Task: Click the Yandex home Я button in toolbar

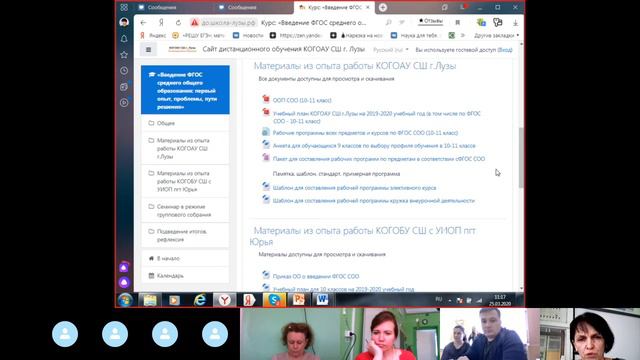Action: click(161, 23)
